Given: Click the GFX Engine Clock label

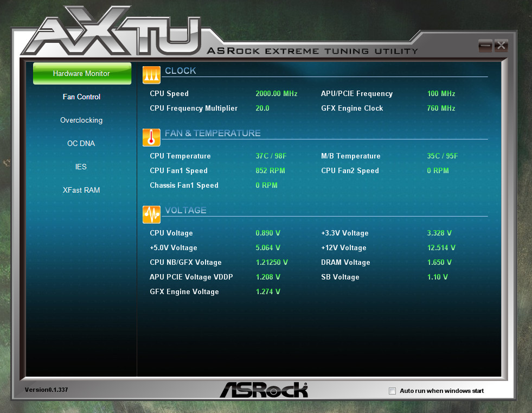Looking at the screenshot, I should 352,108.
